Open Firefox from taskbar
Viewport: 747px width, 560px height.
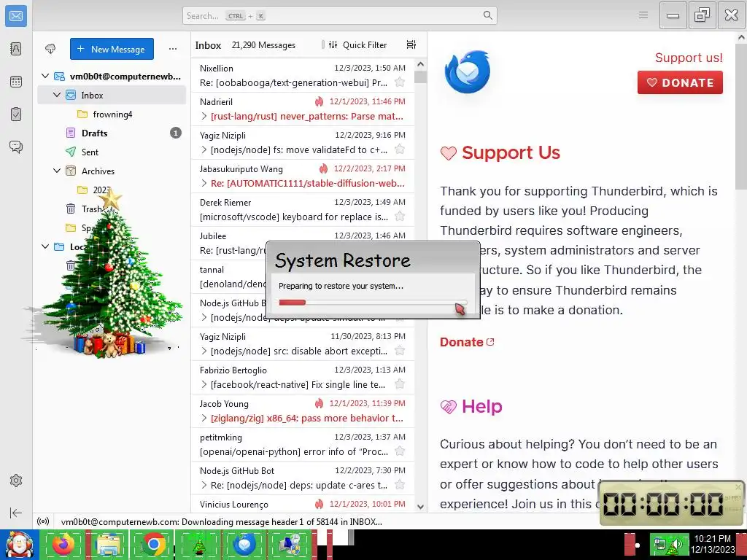click(63, 544)
